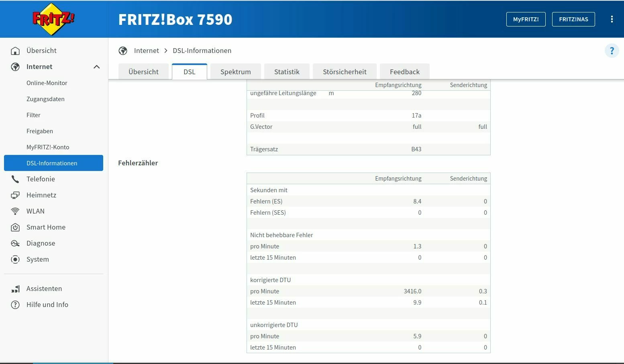The height and width of the screenshot is (364, 624).
Task: Click the G.Vector row label
Action: tap(261, 127)
